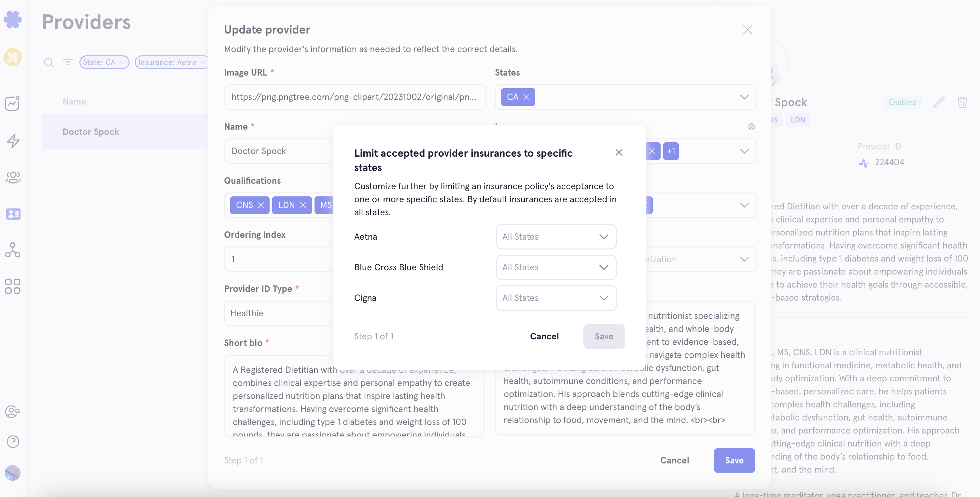The width and height of the screenshot is (980, 497).
Task: Expand the Aetna All States dropdown
Action: pyautogui.click(x=556, y=237)
